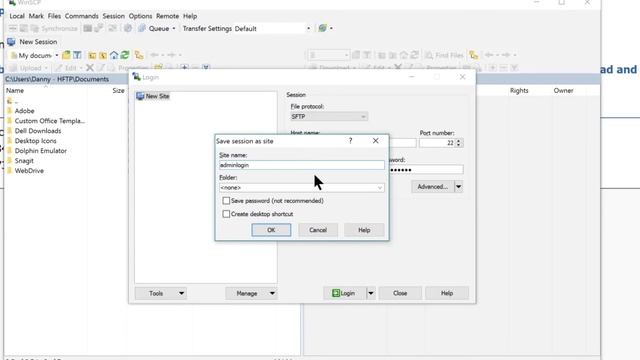
Task: Click Help in Save session dialog
Action: point(364,230)
